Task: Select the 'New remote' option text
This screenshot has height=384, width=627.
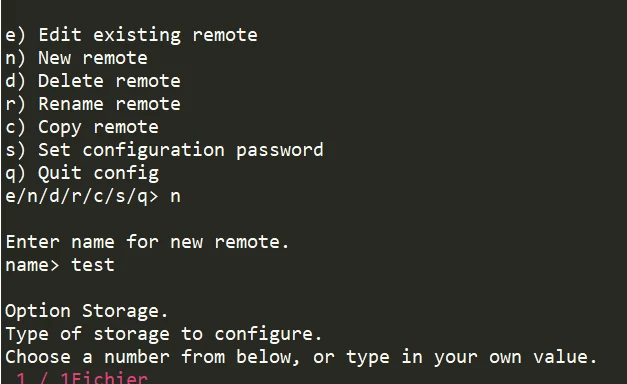Action: pyautogui.click(x=93, y=58)
